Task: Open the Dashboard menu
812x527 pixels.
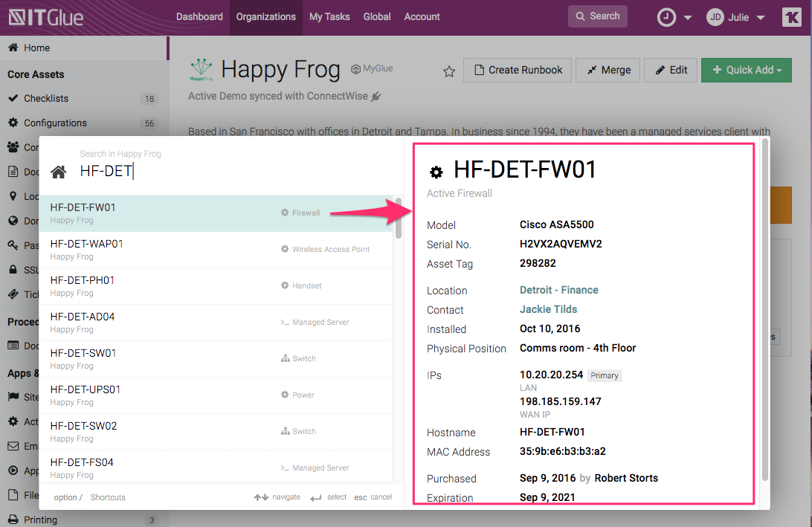Action: (199, 16)
